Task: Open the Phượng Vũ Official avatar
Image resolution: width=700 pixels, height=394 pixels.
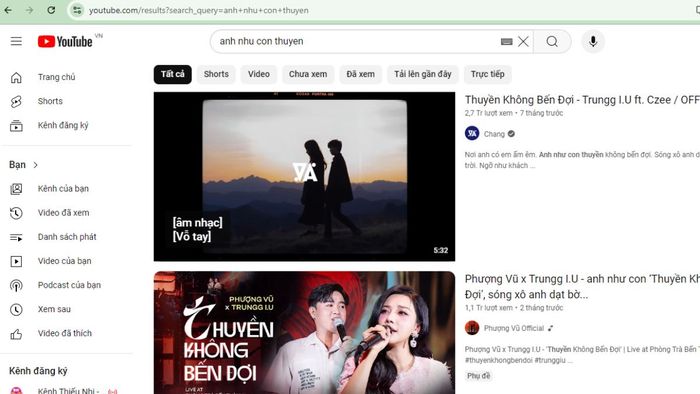Action: point(472,328)
